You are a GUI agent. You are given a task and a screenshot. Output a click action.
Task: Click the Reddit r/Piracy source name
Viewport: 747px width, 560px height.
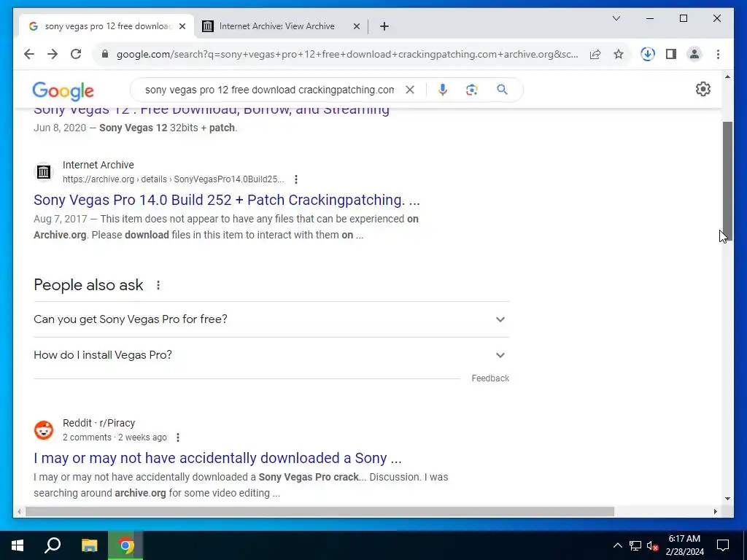98,424
